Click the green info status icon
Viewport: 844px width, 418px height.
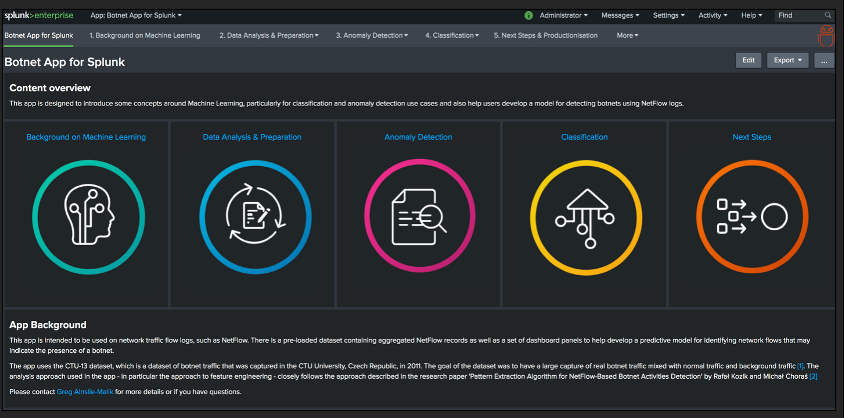pyautogui.click(x=529, y=16)
